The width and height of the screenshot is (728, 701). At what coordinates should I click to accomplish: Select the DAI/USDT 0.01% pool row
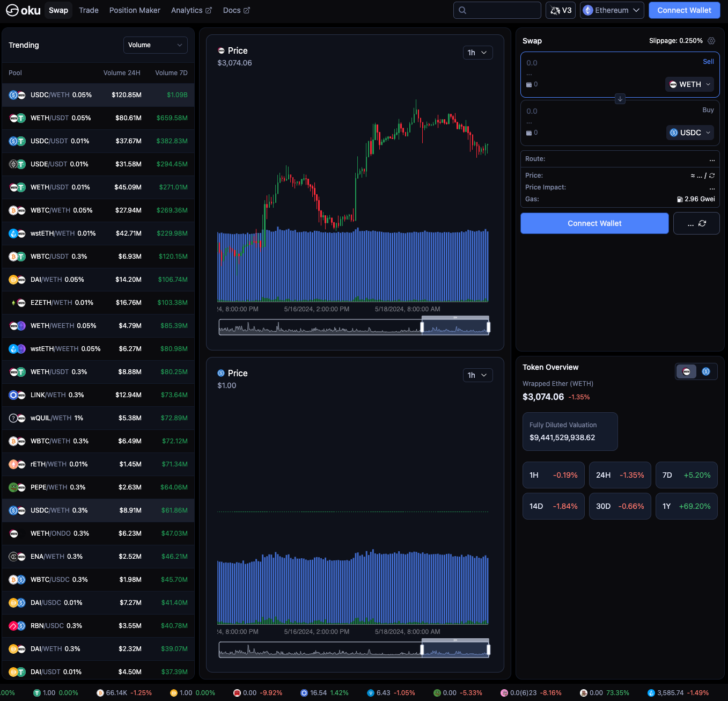point(98,672)
